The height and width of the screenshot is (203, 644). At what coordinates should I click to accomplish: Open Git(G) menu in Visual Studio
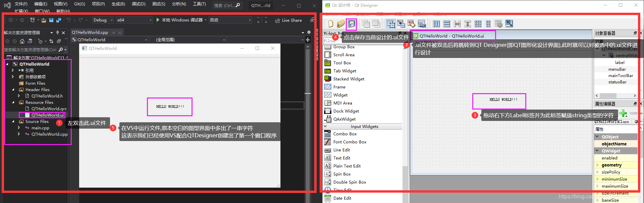79,4
